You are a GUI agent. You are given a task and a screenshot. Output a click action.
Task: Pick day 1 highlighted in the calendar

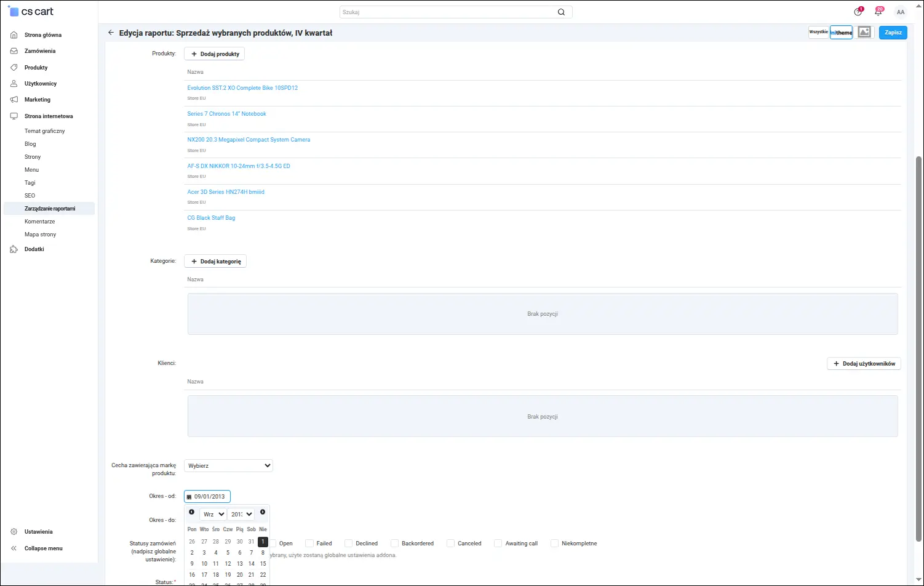263,542
